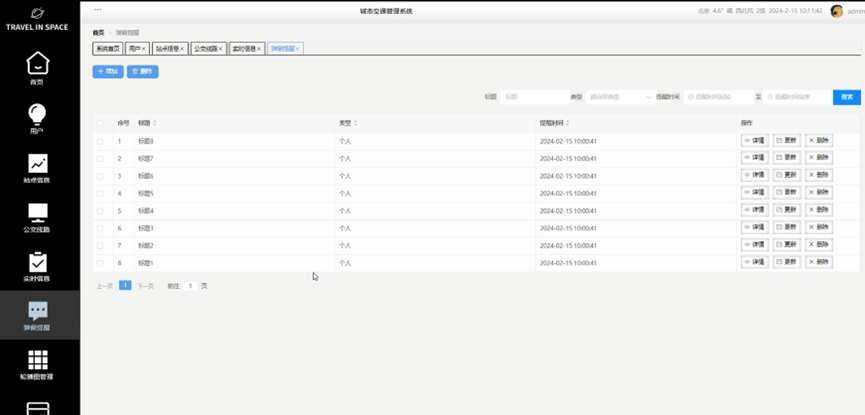Image resolution: width=865 pixels, height=415 pixels.
Task: Click the TRAVEL IN SPACE planet logo
Action: click(x=38, y=13)
